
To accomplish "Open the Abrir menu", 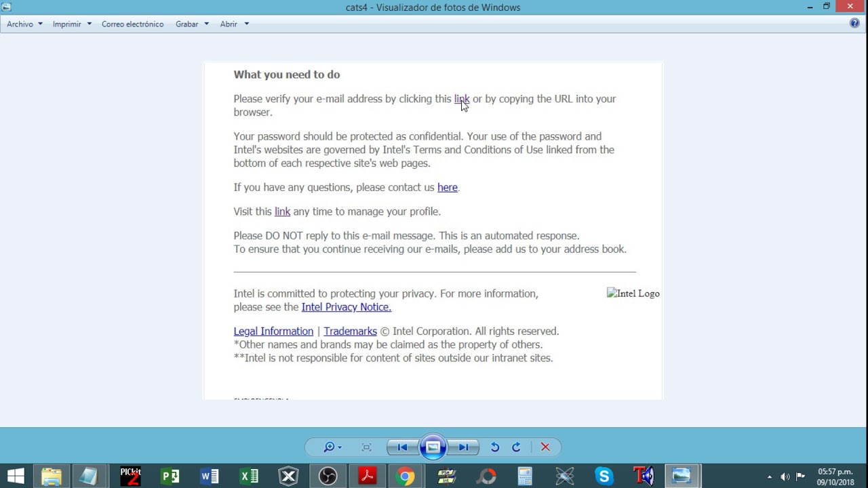I will 235,24.
